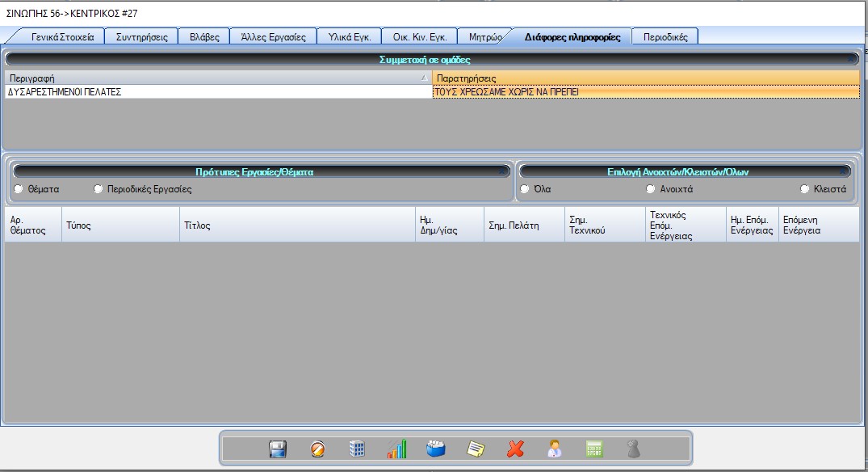The height and width of the screenshot is (472, 868).
Task: Select the Περιοδικές Εργασίες radio button
Action: click(99, 189)
